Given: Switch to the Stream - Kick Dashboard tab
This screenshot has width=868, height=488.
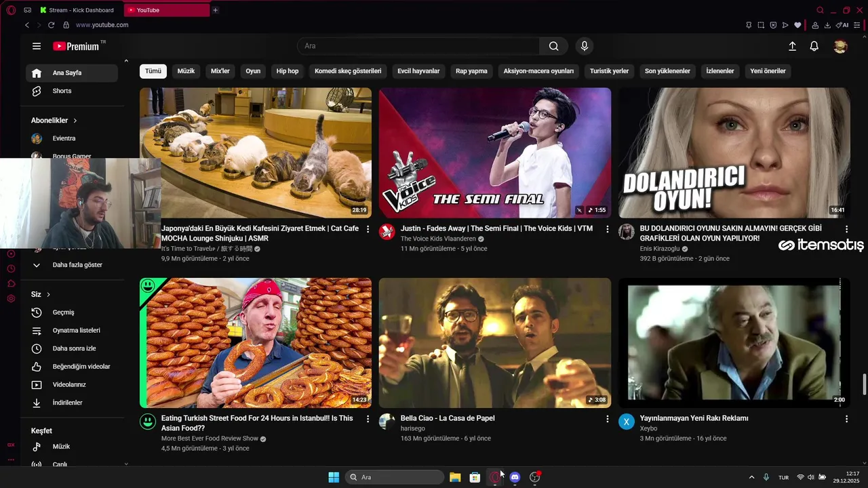Looking at the screenshot, I should [x=77, y=10].
